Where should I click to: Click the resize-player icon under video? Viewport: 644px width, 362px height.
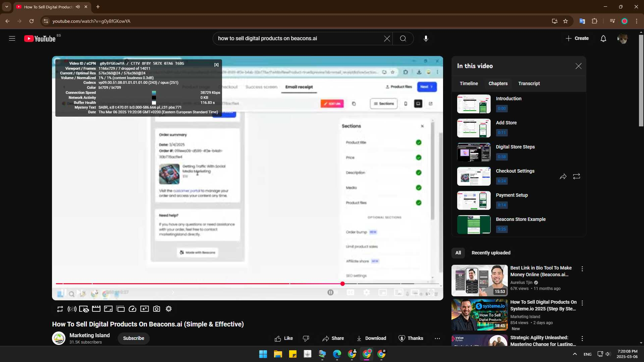(x=108, y=309)
